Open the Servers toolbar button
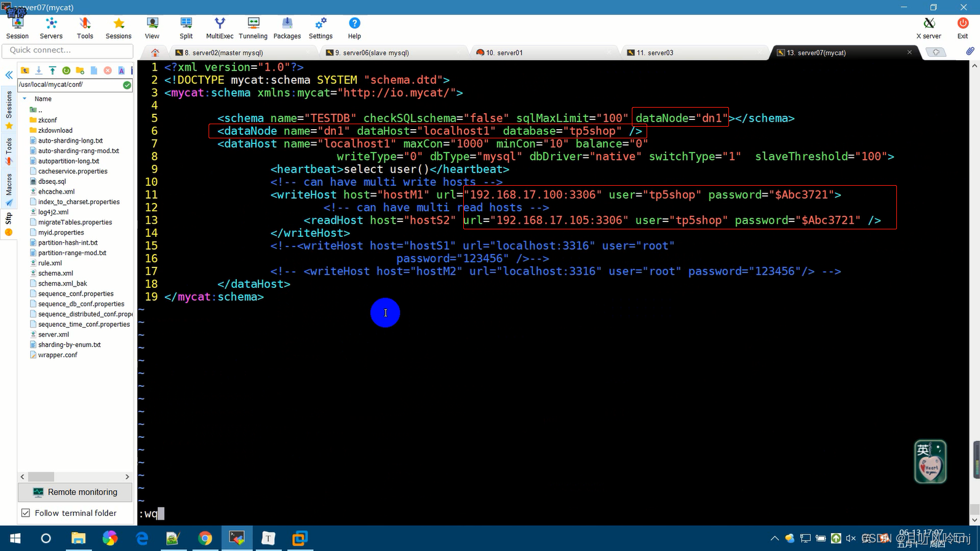This screenshot has height=551, width=980. (51, 28)
